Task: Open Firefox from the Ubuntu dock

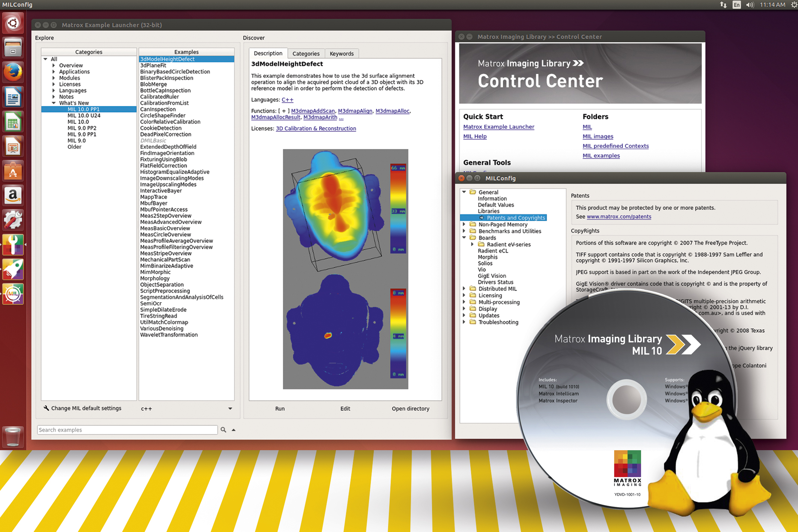Action: pos(13,72)
